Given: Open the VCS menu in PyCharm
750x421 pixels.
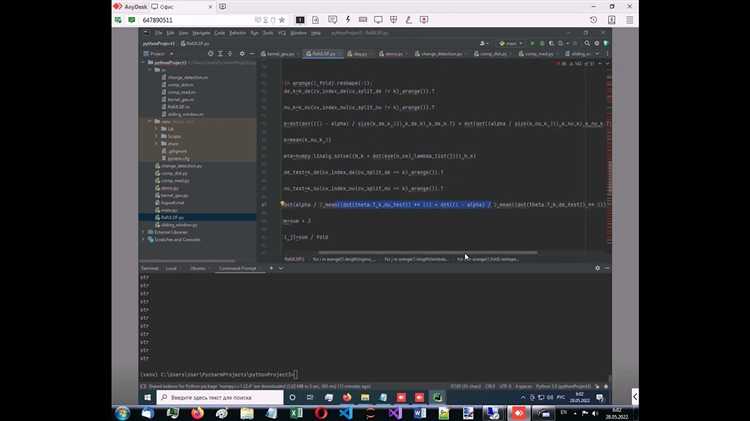Looking at the screenshot, I should click(x=282, y=33).
